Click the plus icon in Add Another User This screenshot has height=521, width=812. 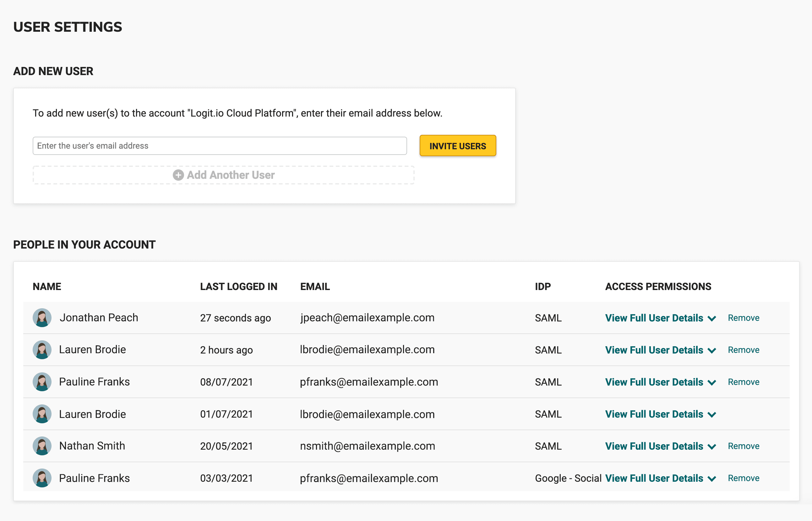point(178,175)
